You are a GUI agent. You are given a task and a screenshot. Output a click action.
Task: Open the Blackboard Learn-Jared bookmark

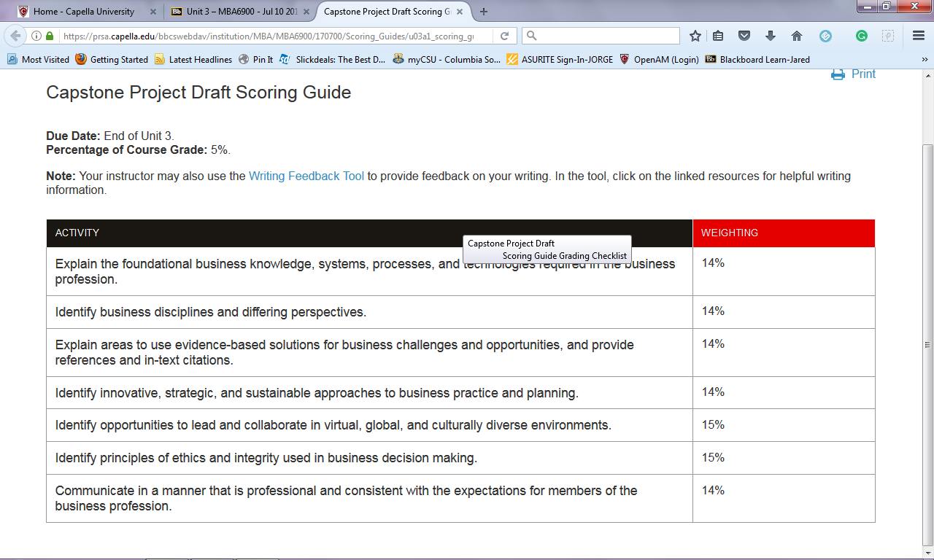763,60
